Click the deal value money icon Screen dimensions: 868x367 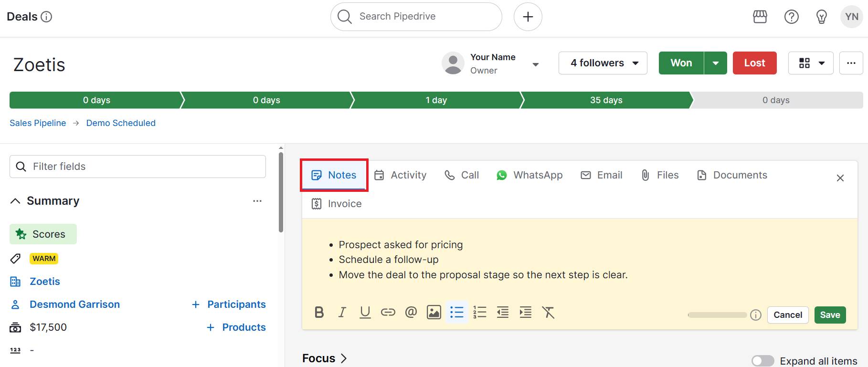coord(15,327)
